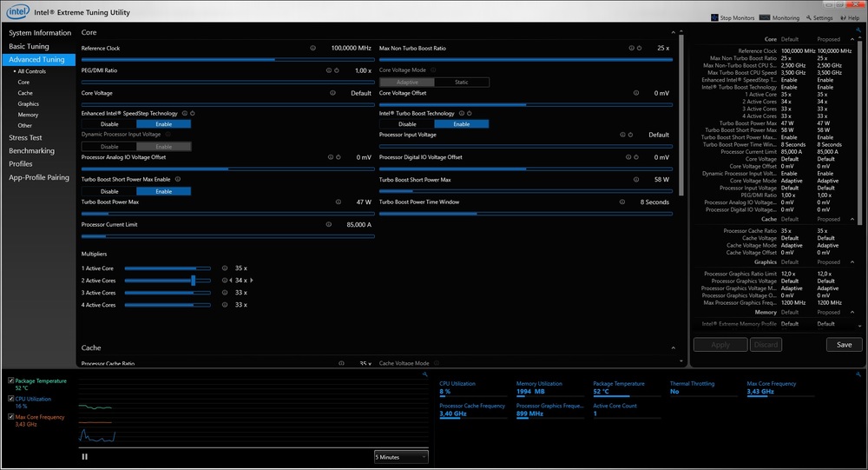Adjust the 2 Active Cores multiplier slider
This screenshot has width=868, height=470.
[193, 281]
